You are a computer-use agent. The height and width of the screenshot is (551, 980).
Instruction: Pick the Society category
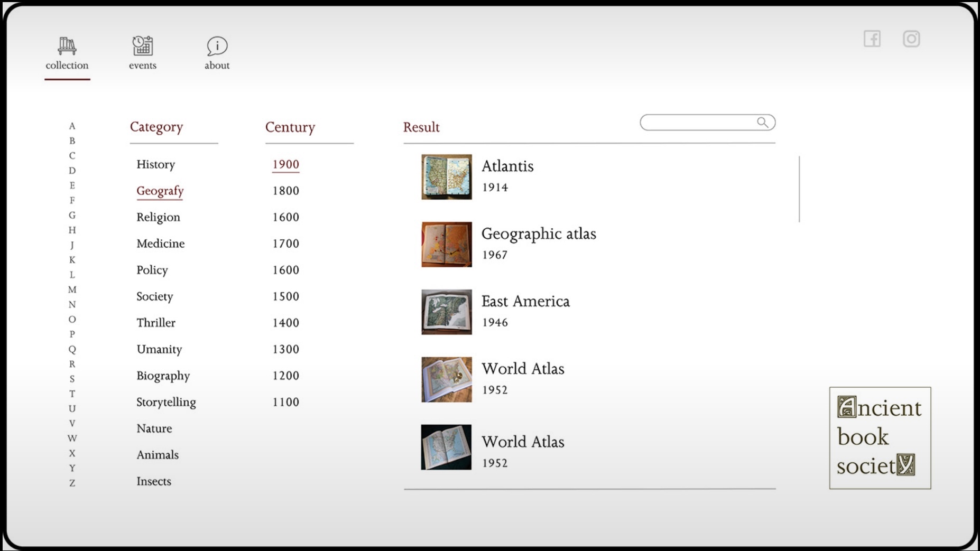click(x=155, y=296)
